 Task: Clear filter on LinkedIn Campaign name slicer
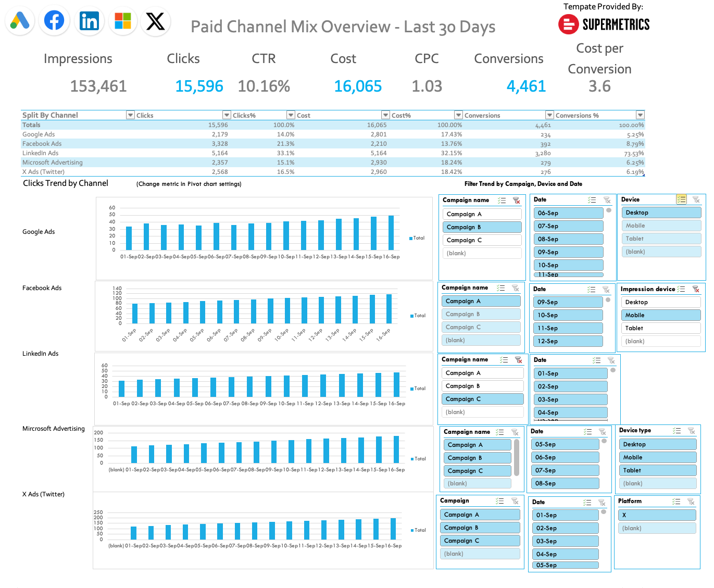point(518,360)
